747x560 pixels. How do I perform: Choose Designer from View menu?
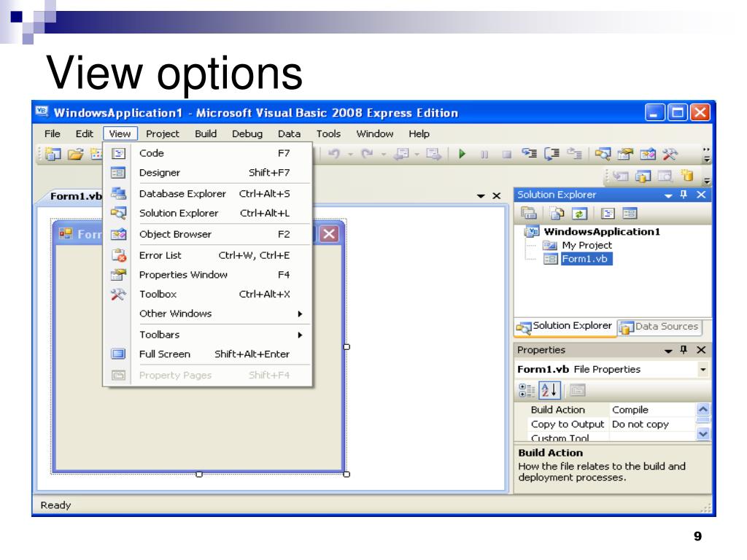tap(208, 173)
